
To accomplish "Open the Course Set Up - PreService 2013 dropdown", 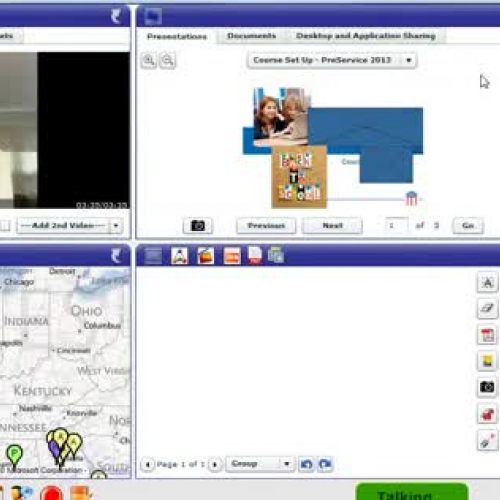I will point(331,60).
